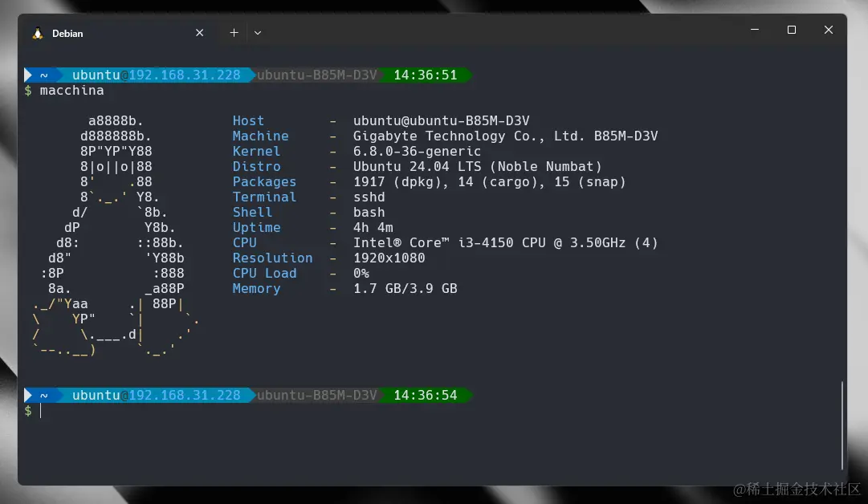Close the Debian tab
Screen dimensions: 868x504
click(x=199, y=33)
